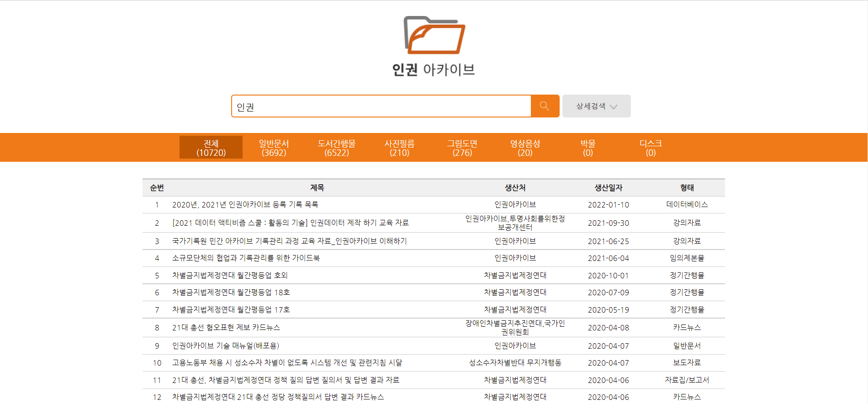Open 국가기록원 민간 아카이브 기록관리 과정 교육 자료
This screenshot has height=404, width=868.
click(289, 241)
